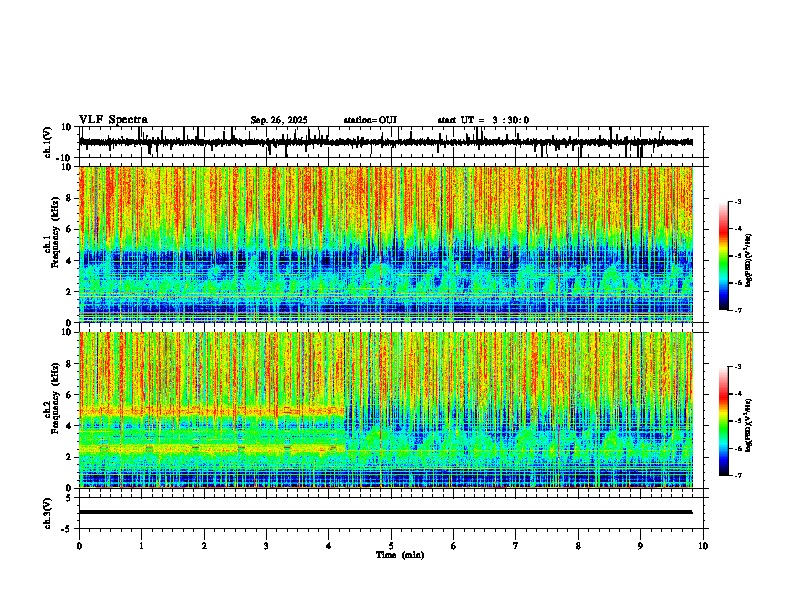Click the ch.2 spectrogram plot area
792x612 pixels.
386,410
